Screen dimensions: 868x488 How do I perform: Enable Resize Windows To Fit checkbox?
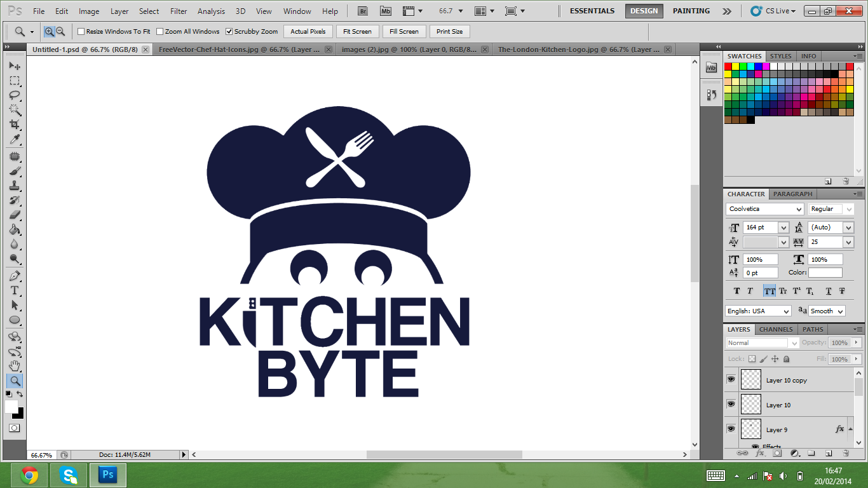click(x=81, y=32)
